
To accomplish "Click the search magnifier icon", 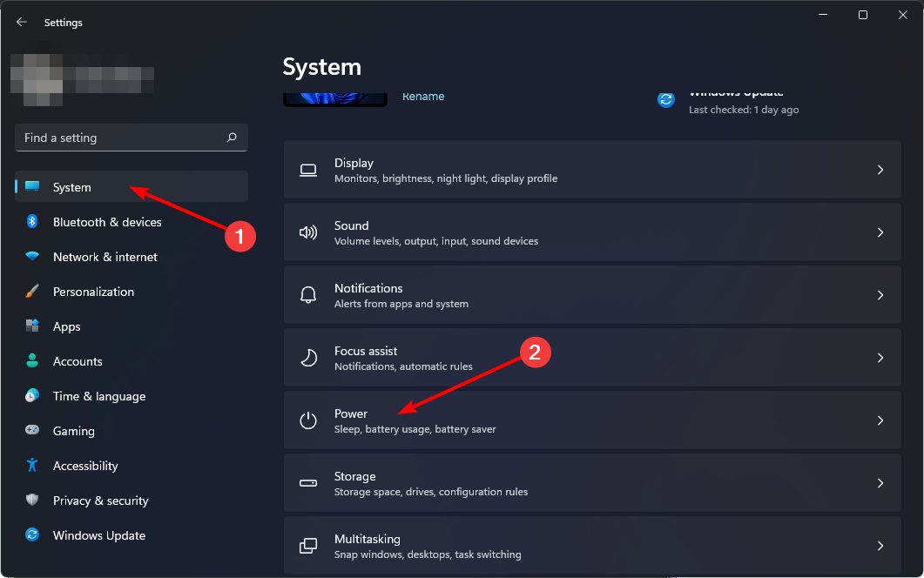I will point(232,138).
